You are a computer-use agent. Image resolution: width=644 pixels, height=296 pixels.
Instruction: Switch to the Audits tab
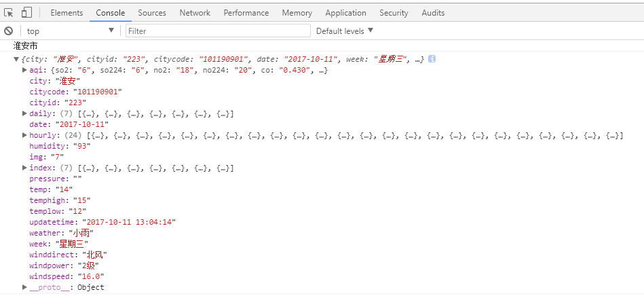[433, 13]
